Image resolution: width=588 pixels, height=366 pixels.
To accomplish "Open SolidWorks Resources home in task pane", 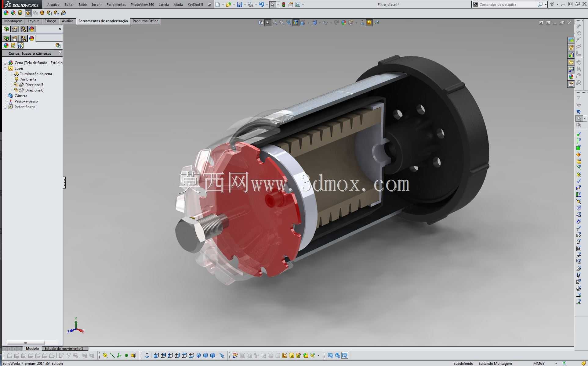I will pyautogui.click(x=571, y=47).
